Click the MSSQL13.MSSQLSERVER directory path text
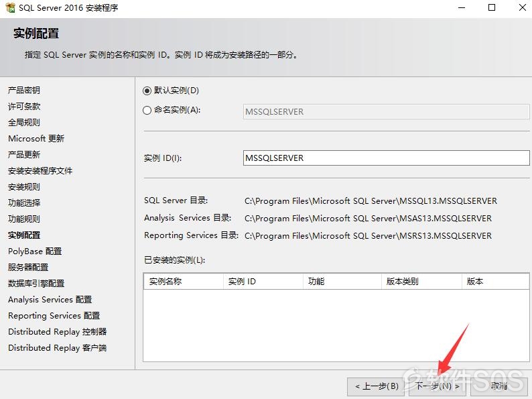 pos(371,201)
